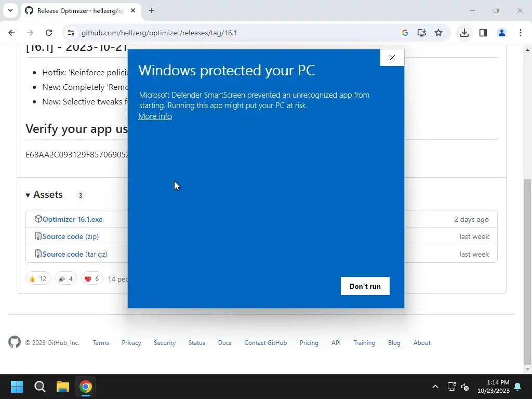Collapse the Assets section
Screen dimensions: 532x399
click(x=44, y=195)
